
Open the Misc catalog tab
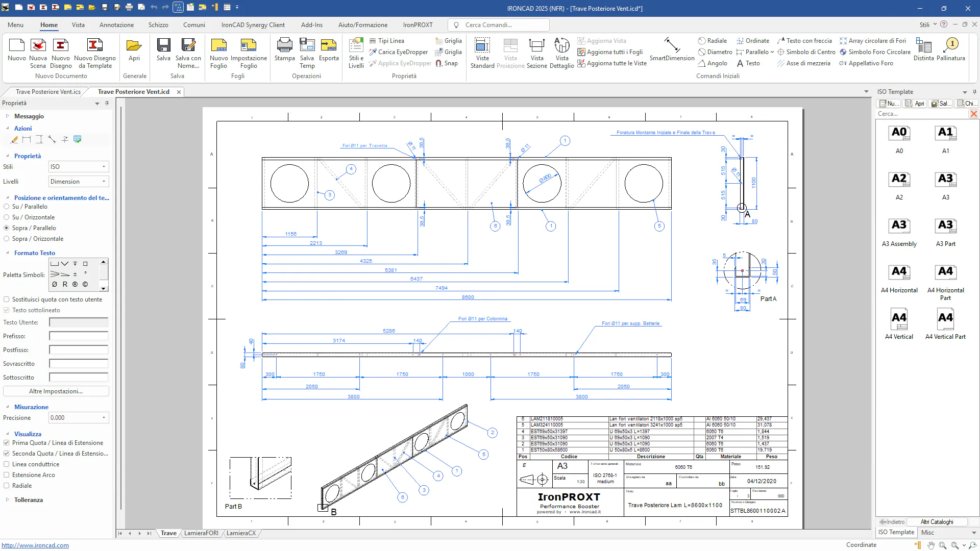tap(927, 533)
